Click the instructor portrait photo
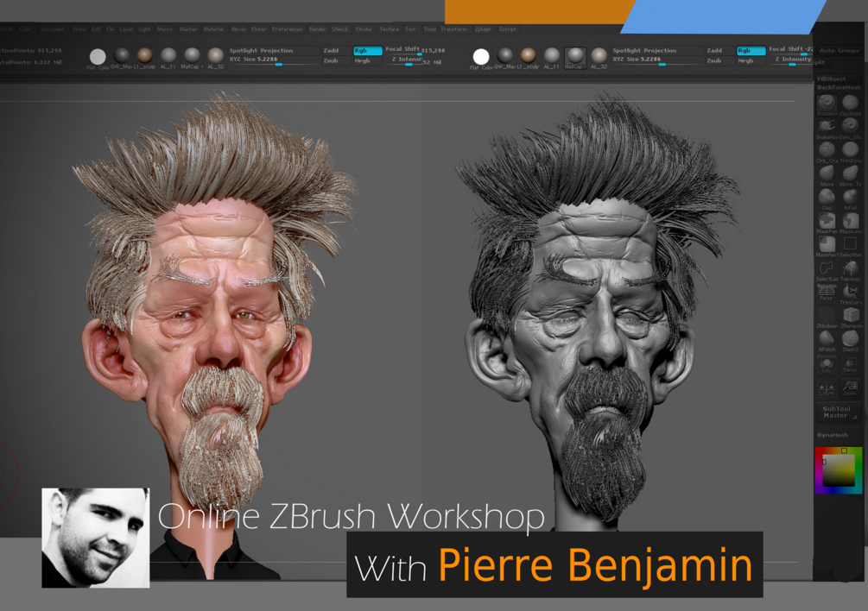Image resolution: width=868 pixels, height=611 pixels. [x=96, y=538]
